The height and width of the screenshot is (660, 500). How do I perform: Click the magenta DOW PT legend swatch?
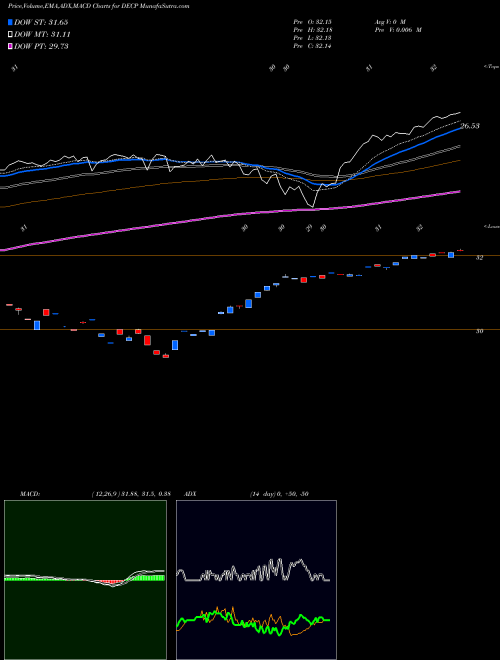[10, 46]
